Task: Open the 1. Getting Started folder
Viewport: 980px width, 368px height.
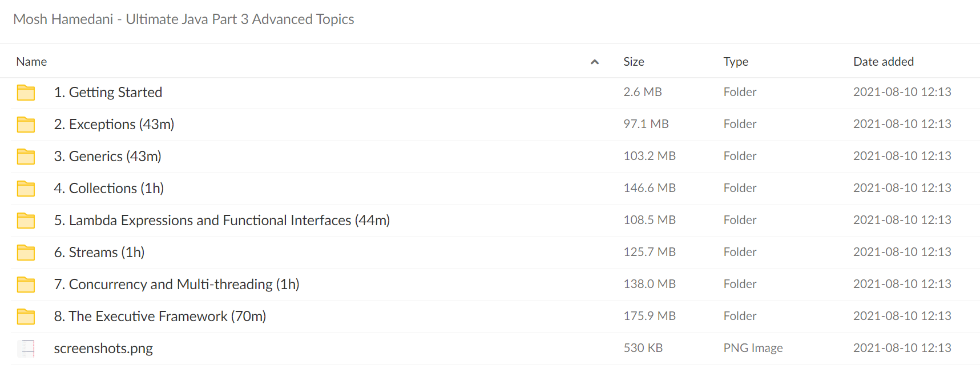Action: (108, 92)
